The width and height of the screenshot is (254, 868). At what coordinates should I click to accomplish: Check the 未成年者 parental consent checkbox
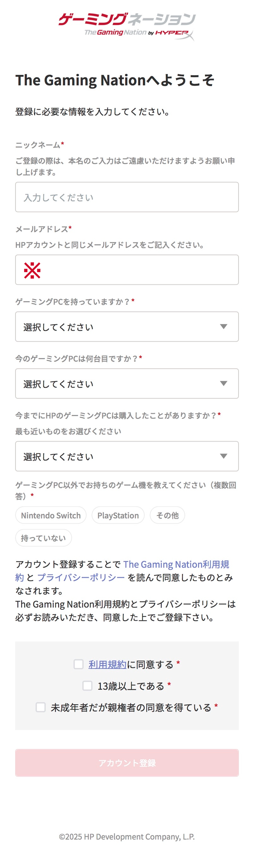pos(41,707)
